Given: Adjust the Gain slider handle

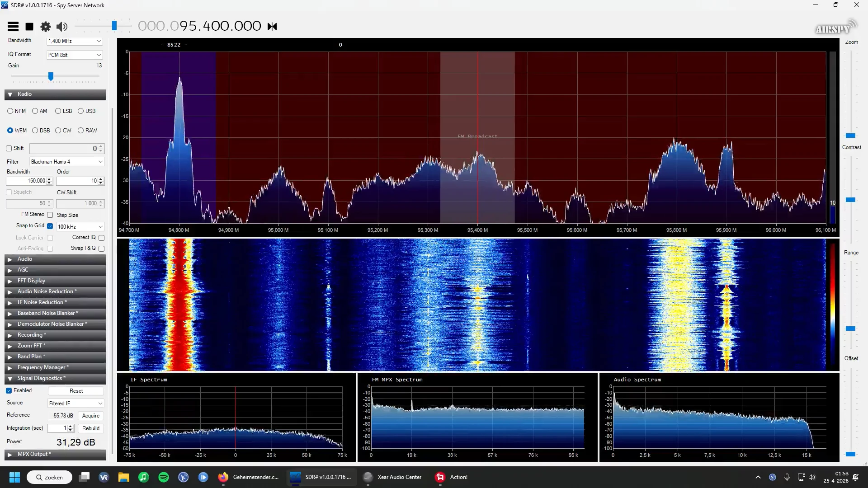Looking at the screenshot, I should coord(51,76).
